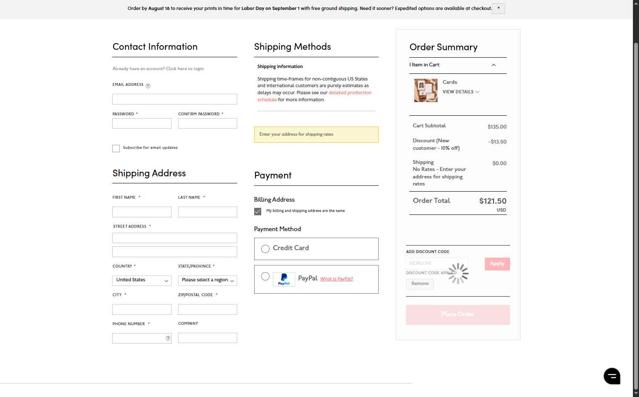Focus the Company field

(x=207, y=338)
